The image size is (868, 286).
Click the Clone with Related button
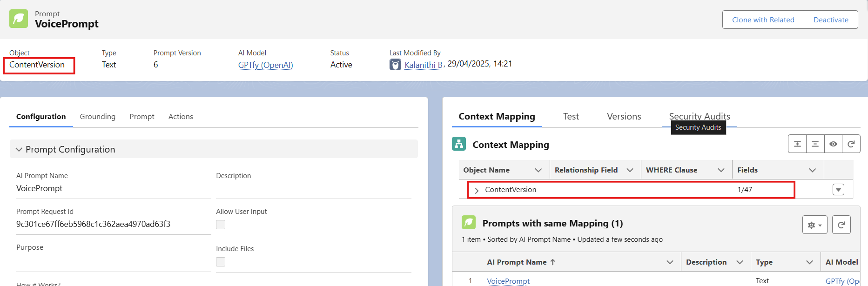(x=763, y=20)
